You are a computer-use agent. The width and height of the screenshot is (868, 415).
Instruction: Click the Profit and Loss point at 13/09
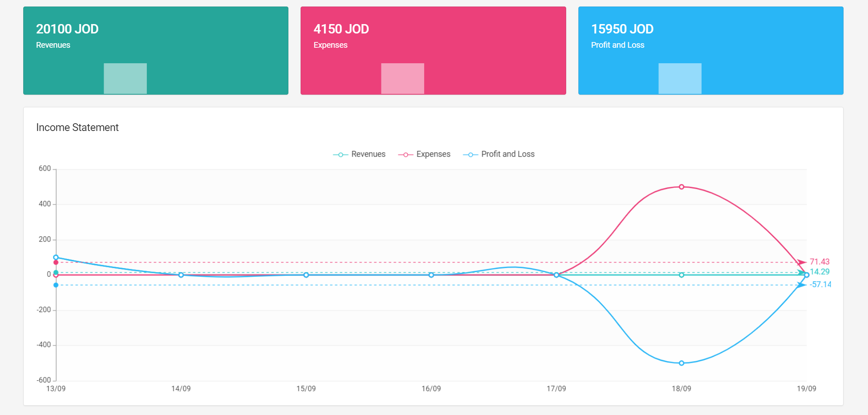click(56, 257)
